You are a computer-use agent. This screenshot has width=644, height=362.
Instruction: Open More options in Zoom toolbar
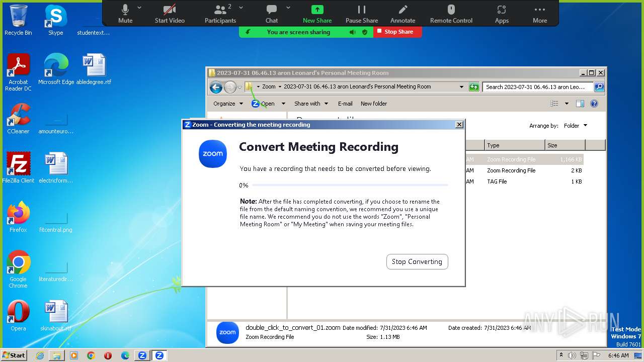click(540, 14)
